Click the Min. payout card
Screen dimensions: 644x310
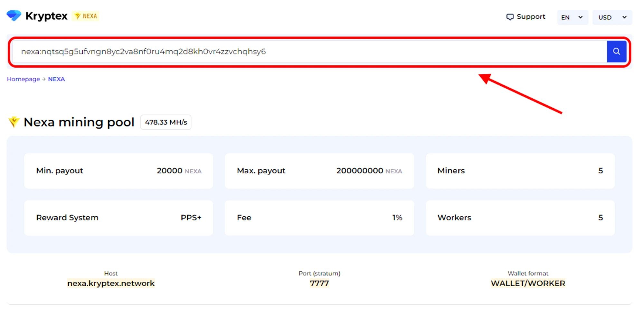[x=118, y=171]
